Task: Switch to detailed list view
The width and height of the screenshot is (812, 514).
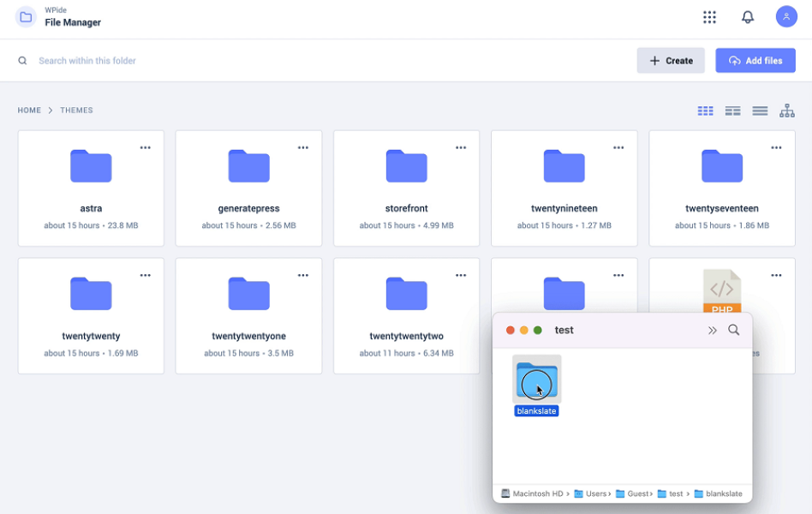Action: click(732, 111)
